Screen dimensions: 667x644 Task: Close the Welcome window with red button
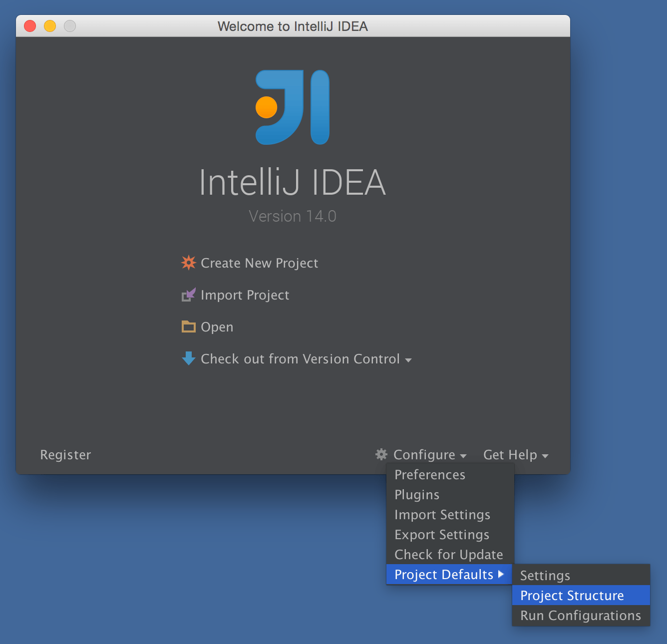30,26
